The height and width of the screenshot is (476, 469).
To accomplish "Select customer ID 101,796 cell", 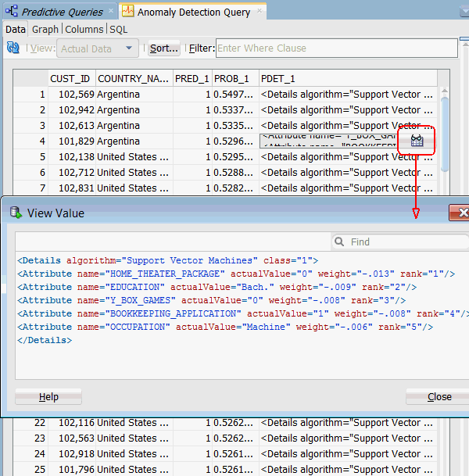I will point(72,469).
